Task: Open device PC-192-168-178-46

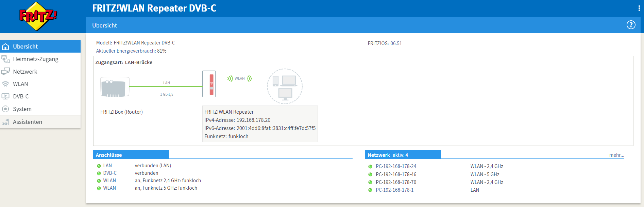Action: pyautogui.click(x=396, y=174)
